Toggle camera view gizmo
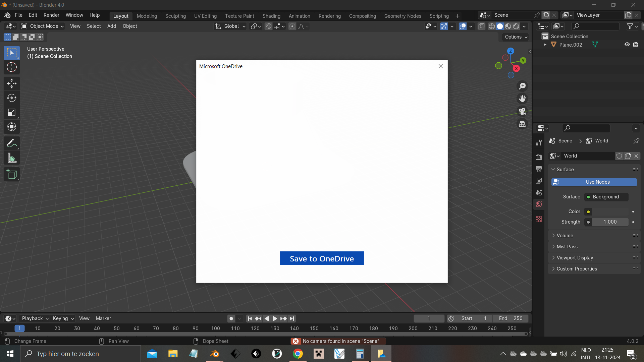The width and height of the screenshot is (644, 362). click(522, 111)
